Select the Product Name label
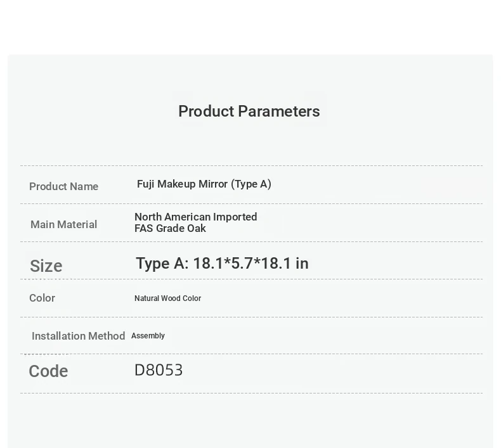This screenshot has height=448, width=501. click(63, 186)
